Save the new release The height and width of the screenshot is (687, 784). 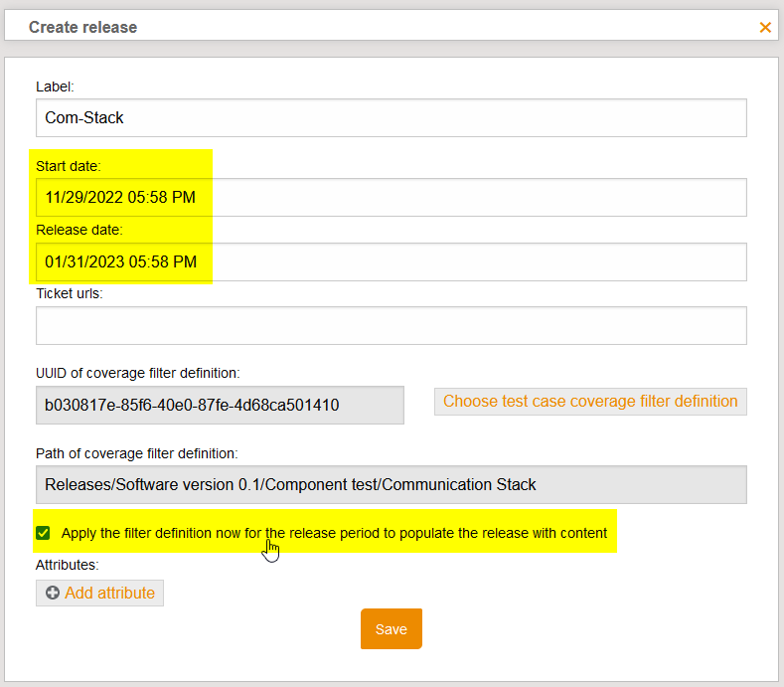coord(391,629)
